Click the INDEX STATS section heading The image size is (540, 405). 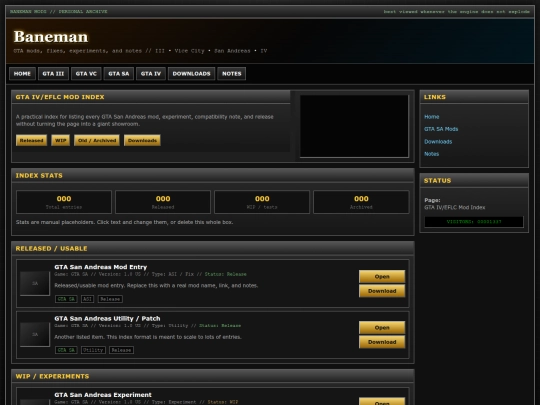click(x=39, y=176)
